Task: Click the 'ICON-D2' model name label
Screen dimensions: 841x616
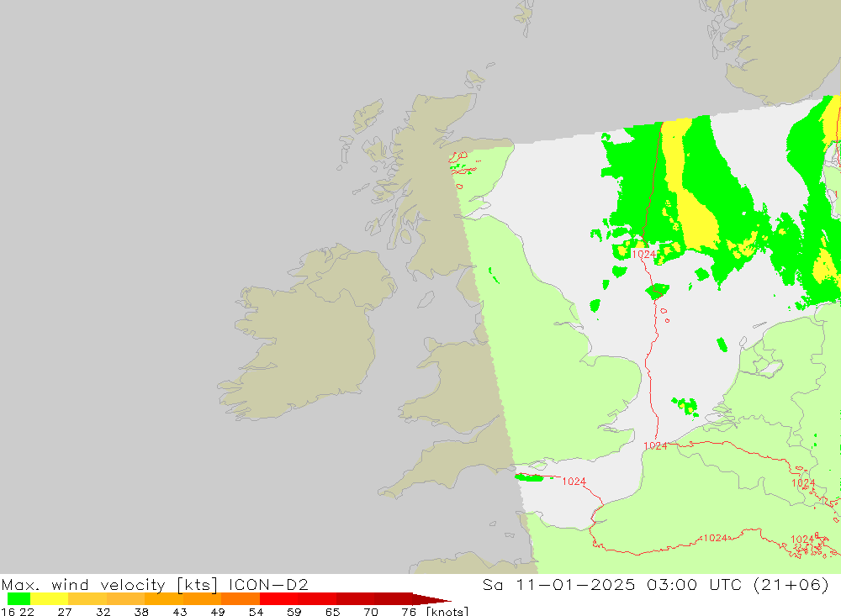Action: pyautogui.click(x=268, y=584)
